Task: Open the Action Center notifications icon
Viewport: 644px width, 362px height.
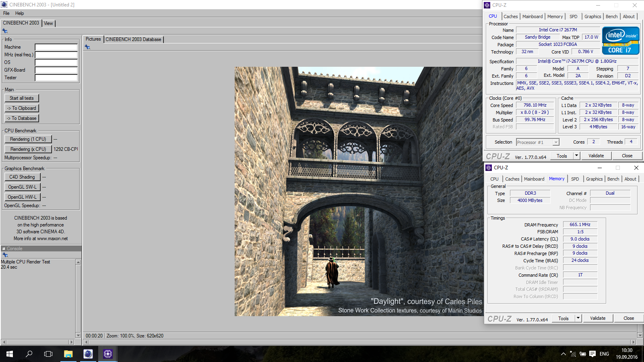Action: point(592,354)
